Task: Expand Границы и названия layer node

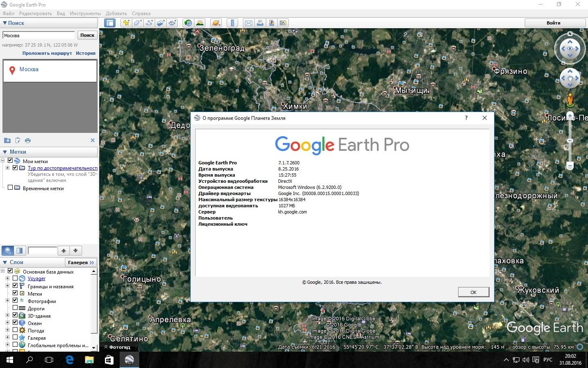Action: pos(7,286)
